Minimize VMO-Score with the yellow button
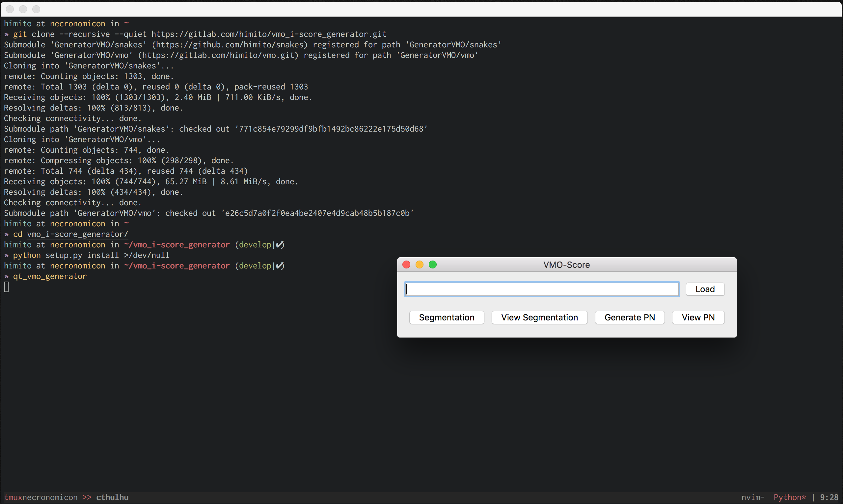 pyautogui.click(x=420, y=265)
